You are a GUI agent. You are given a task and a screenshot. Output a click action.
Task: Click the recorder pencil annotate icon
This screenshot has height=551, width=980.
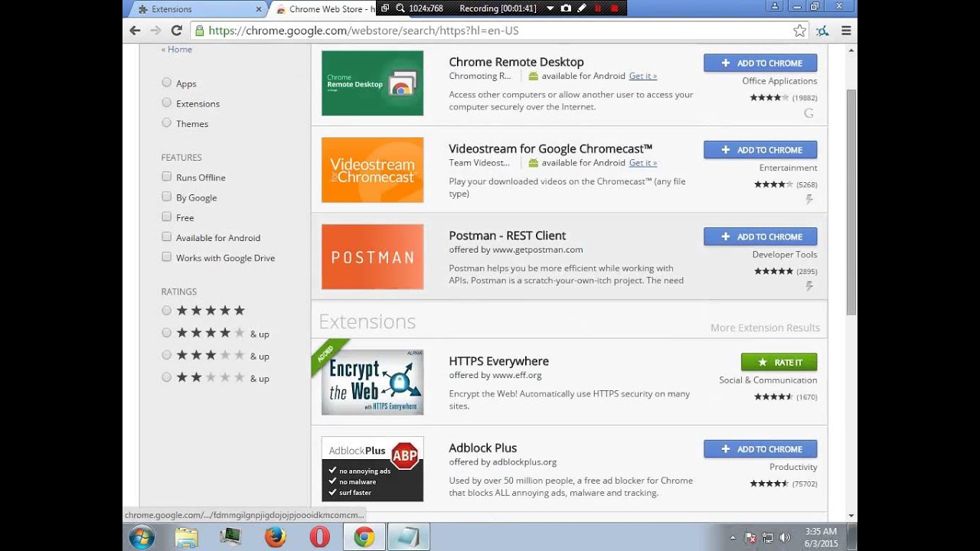[582, 8]
